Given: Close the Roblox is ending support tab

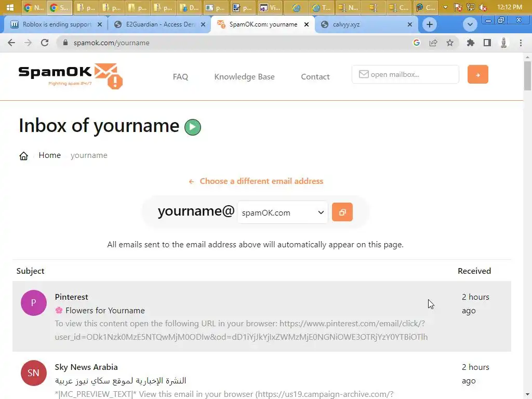Looking at the screenshot, I should [99, 24].
